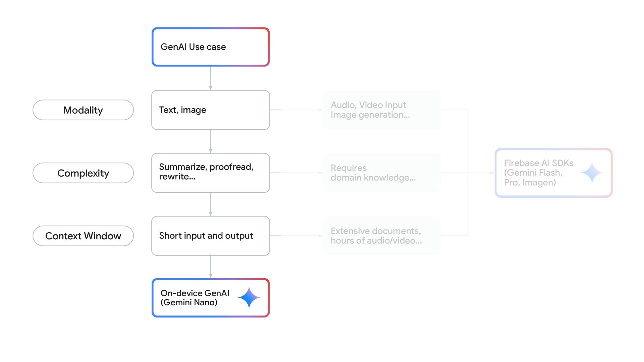Select the GenAI Use case box

click(x=210, y=47)
